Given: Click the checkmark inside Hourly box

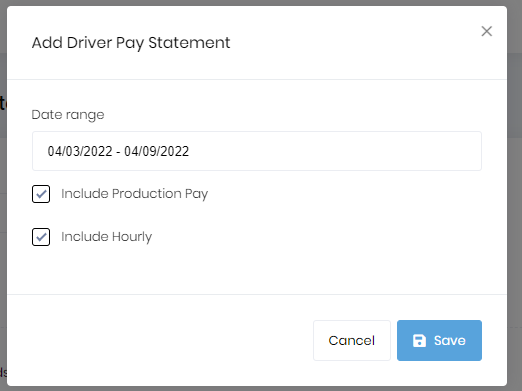Looking at the screenshot, I should point(41,237).
